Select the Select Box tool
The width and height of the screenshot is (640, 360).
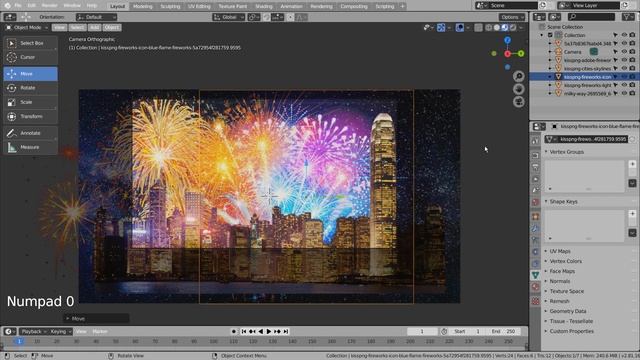click(x=31, y=43)
